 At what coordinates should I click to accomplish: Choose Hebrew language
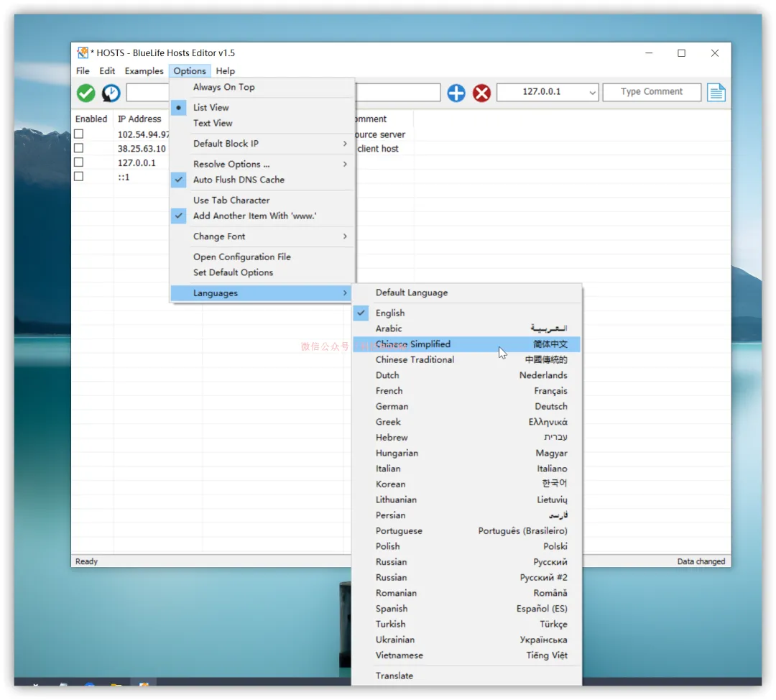[467, 438]
